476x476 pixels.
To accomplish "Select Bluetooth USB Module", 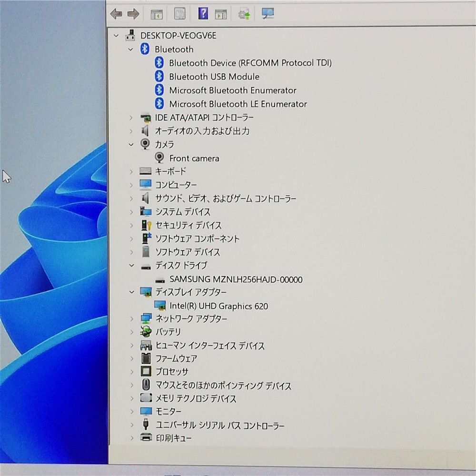I will (214, 77).
